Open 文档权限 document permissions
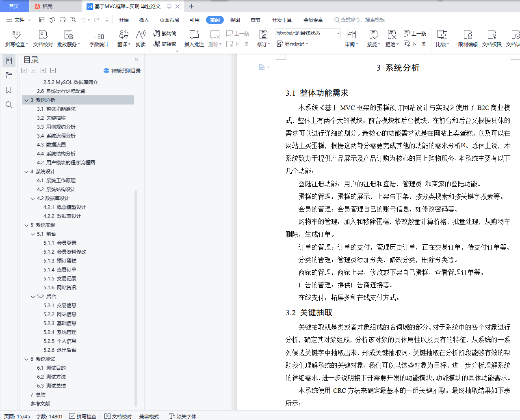Image resolution: width=520 pixels, height=420 pixels. pyautogui.click(x=492, y=38)
